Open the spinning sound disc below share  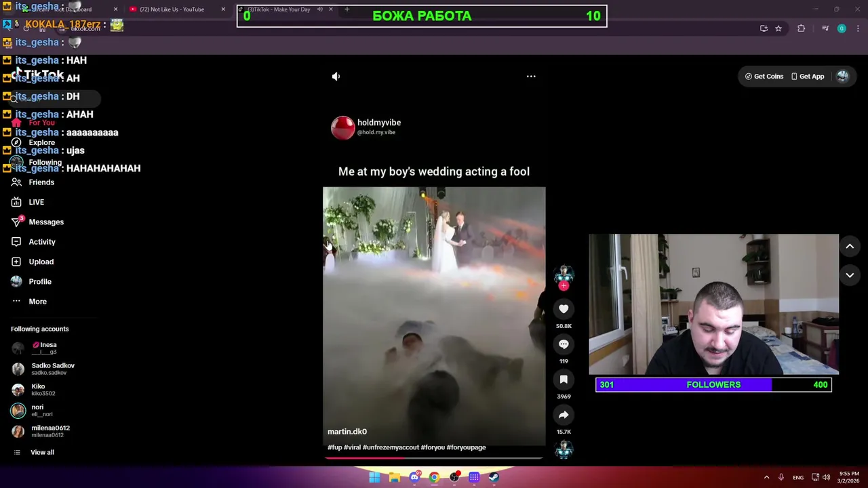(564, 449)
